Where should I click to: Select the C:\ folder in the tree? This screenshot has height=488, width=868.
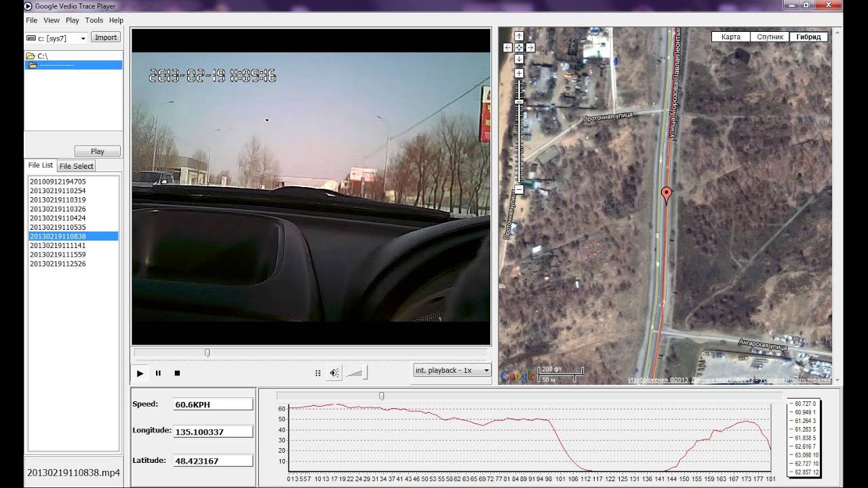(43, 56)
